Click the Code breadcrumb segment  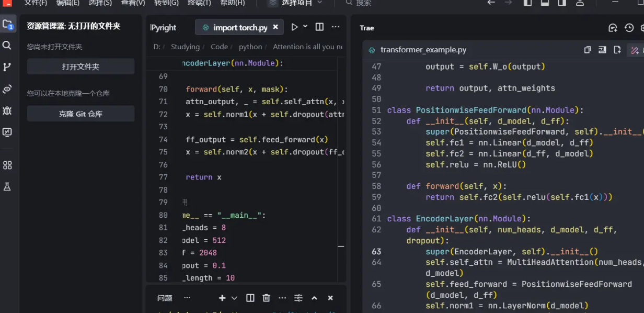click(x=219, y=47)
